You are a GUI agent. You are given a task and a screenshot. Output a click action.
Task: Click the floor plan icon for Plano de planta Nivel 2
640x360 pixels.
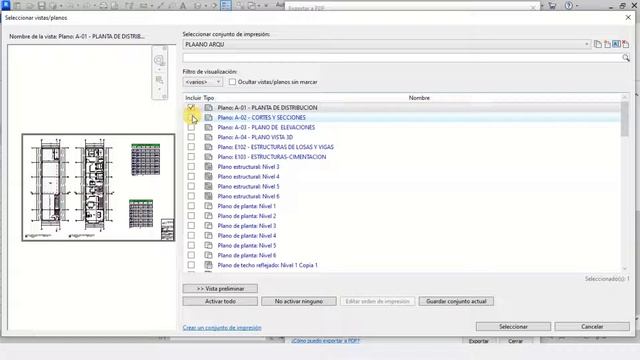coord(209,216)
